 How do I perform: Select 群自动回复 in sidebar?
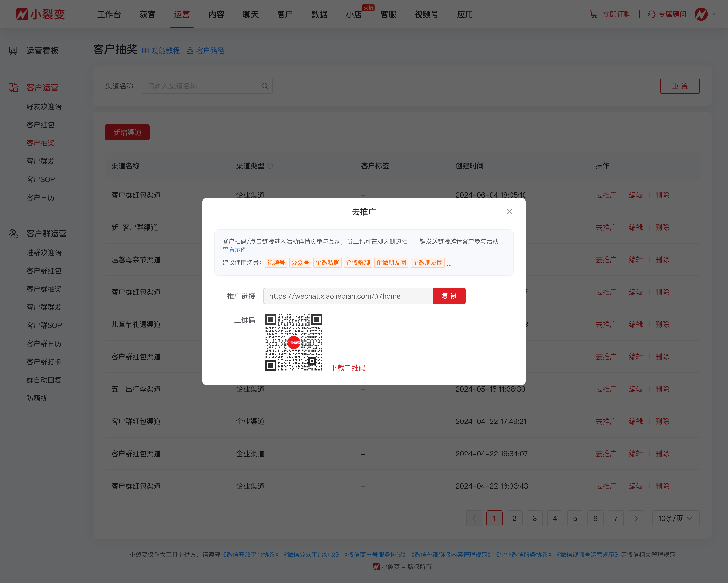(44, 380)
